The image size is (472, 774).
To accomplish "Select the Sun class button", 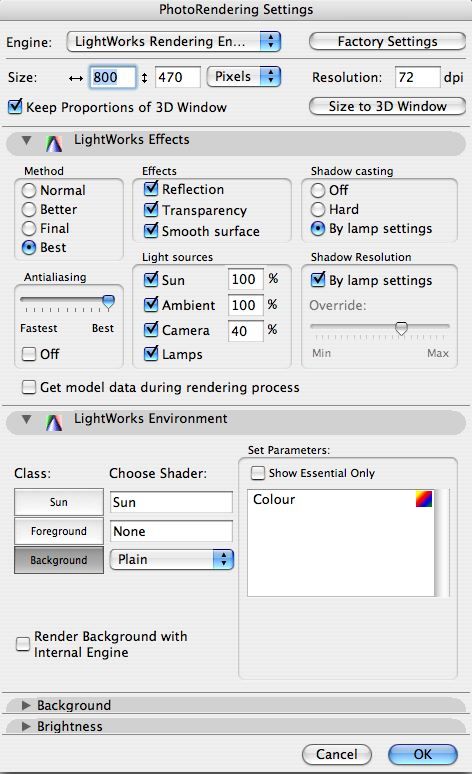I will [x=59, y=502].
